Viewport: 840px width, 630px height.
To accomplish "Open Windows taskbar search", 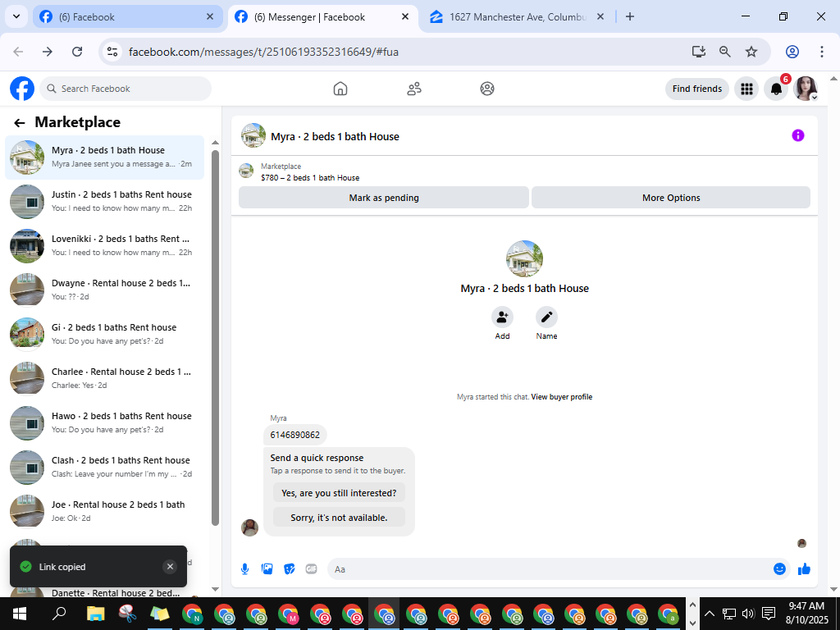I will [59, 614].
